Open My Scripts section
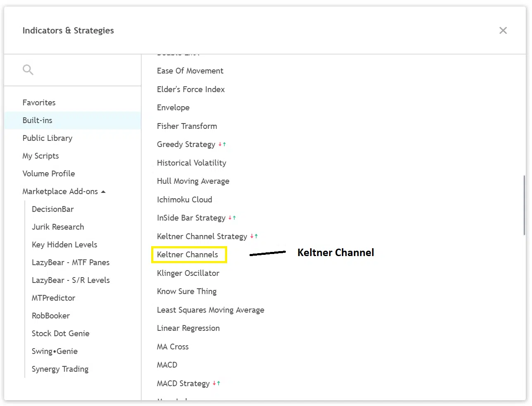This screenshot has width=532, height=406. 40,156
